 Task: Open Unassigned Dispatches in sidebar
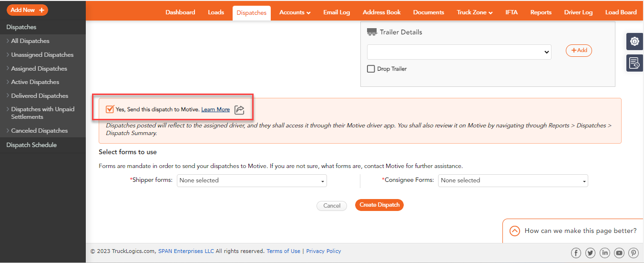(x=42, y=55)
